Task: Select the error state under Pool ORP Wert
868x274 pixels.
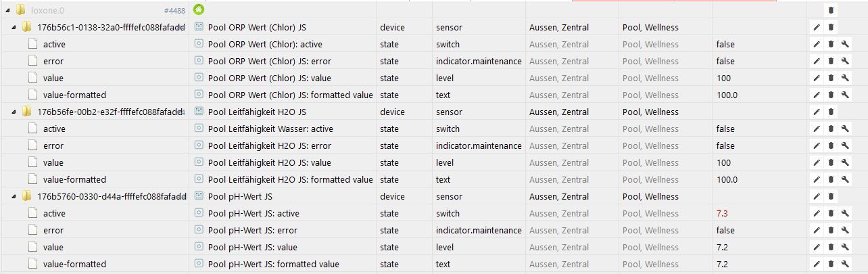Action: [53, 61]
